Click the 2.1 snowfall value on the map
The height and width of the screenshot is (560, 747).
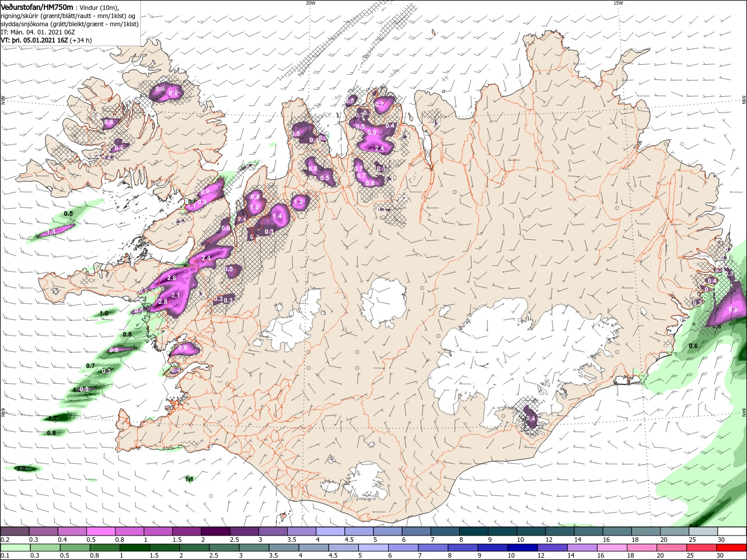(x=176, y=296)
